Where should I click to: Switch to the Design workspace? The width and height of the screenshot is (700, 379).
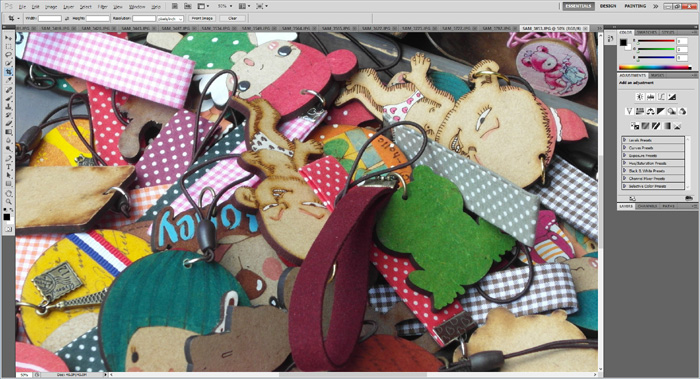tap(608, 6)
